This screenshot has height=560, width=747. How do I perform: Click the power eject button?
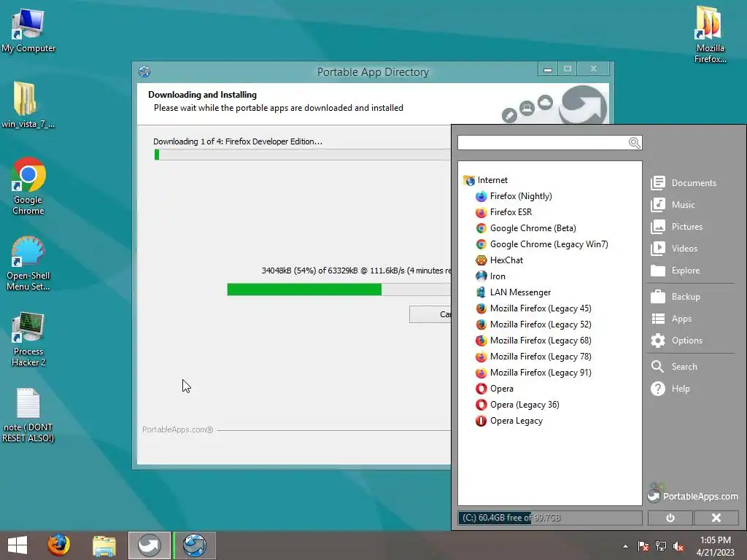click(670, 518)
